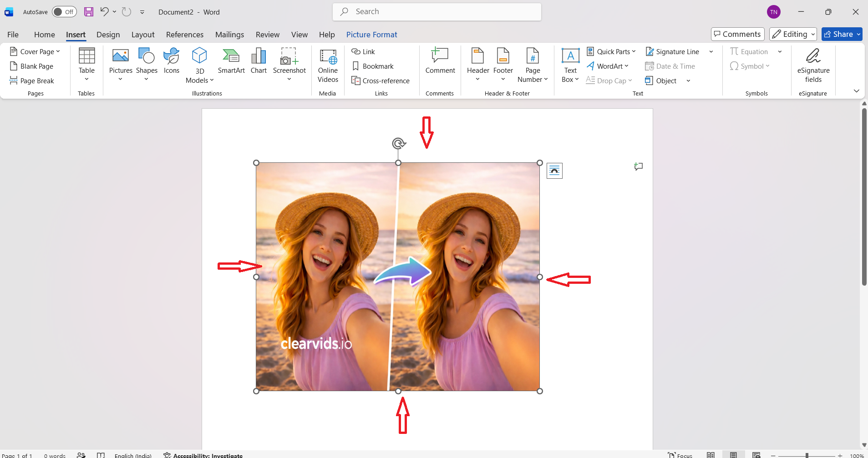Open the Picture Format tab
This screenshot has height=458, width=868.
[x=372, y=35]
